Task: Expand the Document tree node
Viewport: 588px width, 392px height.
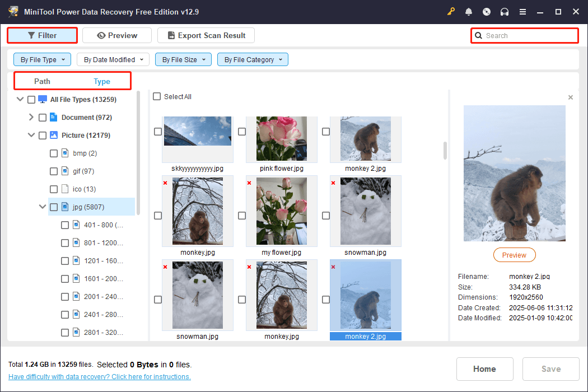Action: click(x=31, y=118)
